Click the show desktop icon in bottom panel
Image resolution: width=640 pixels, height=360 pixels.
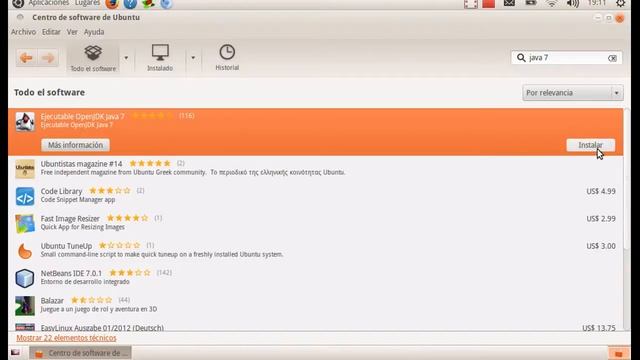pyautogui.click(x=16, y=352)
